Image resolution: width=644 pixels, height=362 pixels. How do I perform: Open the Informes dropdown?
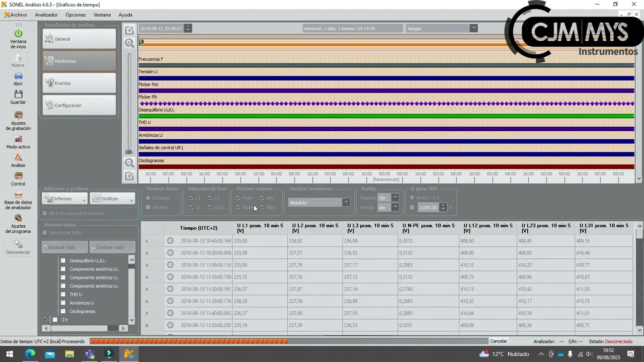(x=65, y=199)
